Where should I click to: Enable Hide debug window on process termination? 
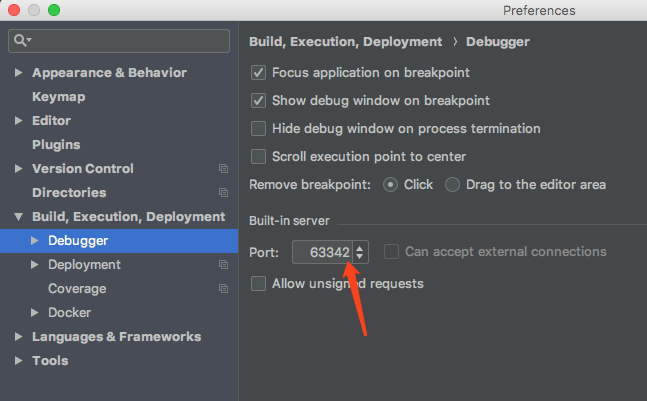[x=259, y=129]
